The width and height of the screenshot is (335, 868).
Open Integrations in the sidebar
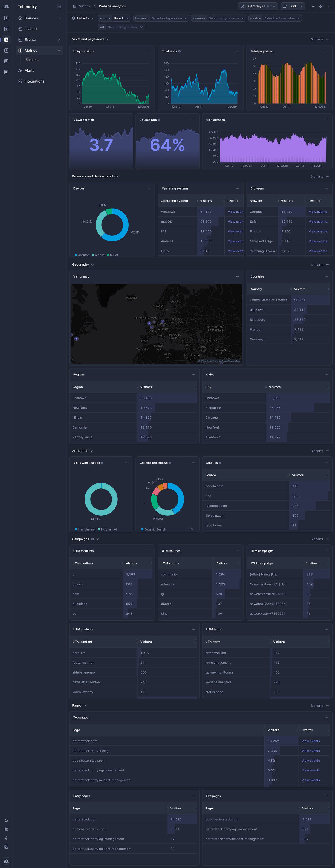39,81
